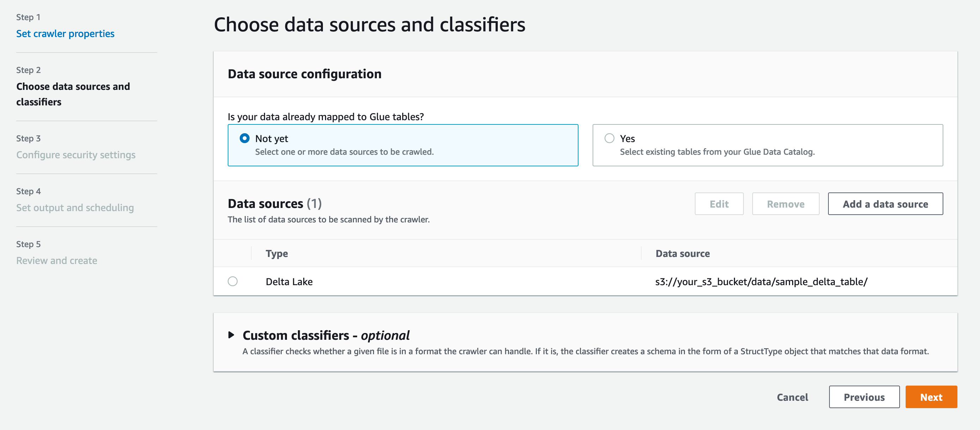The width and height of the screenshot is (980, 430).
Task: Click the Next button
Action: 931,397
